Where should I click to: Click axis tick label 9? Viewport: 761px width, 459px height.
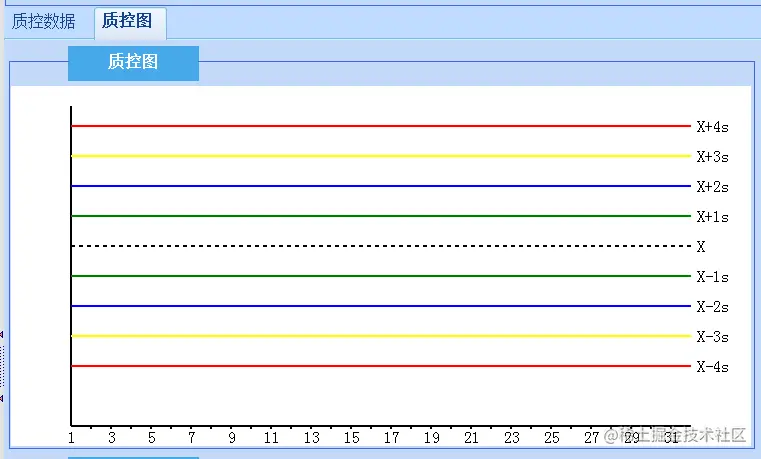click(232, 438)
